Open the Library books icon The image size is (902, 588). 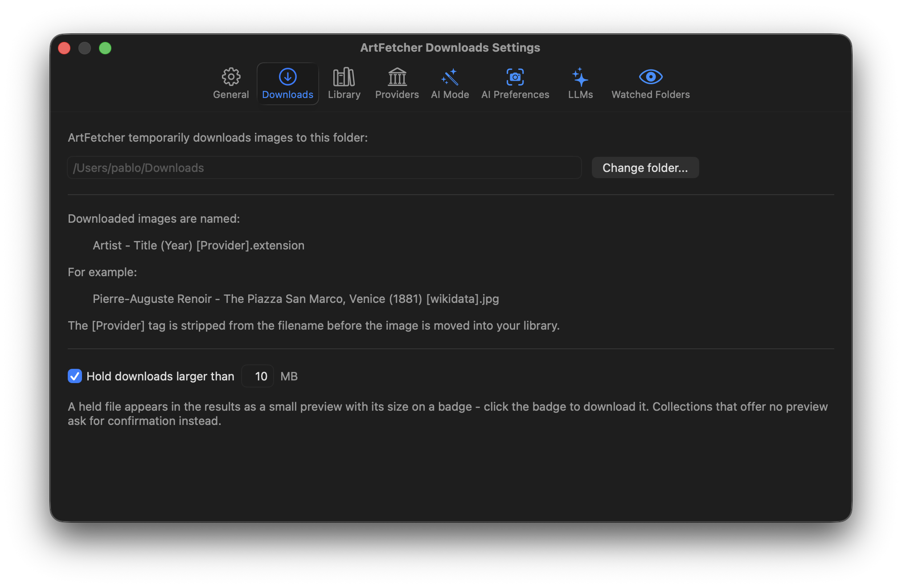click(344, 77)
